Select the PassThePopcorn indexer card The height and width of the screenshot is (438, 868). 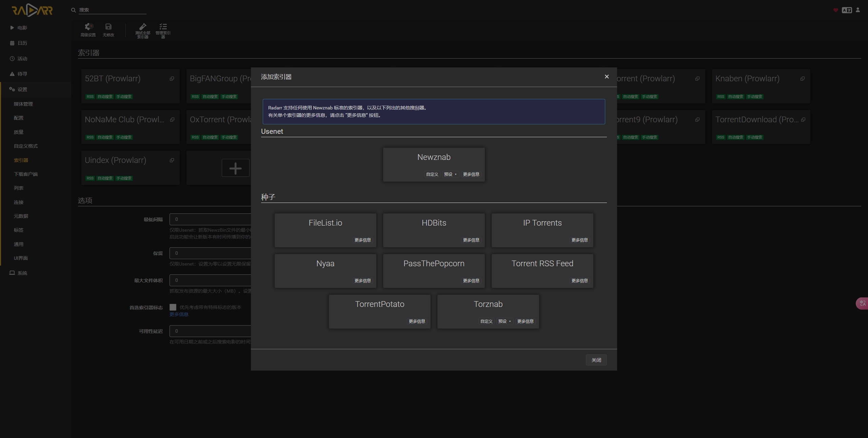point(434,271)
